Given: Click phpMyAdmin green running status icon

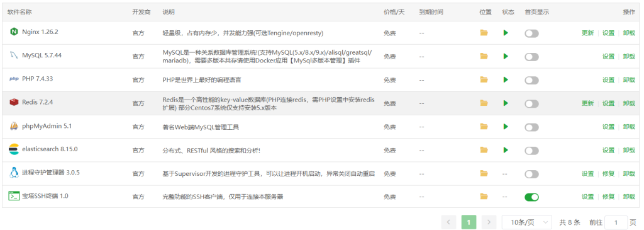Looking at the screenshot, I should [506, 126].
